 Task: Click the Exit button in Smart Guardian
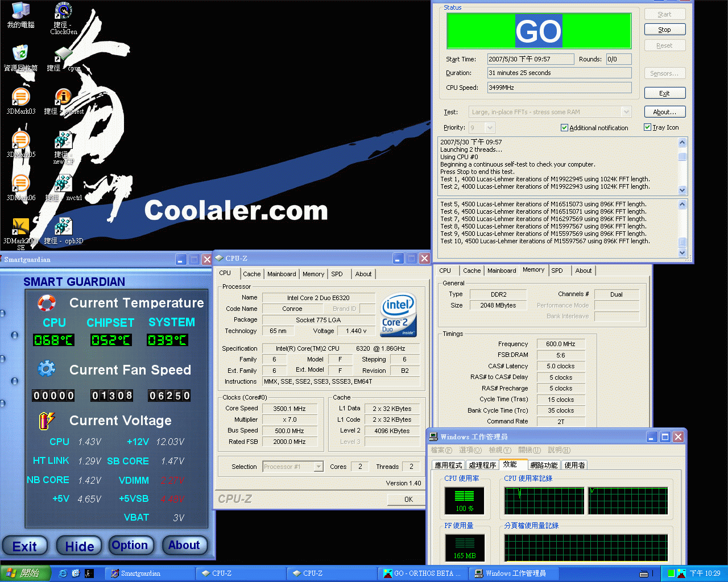pyautogui.click(x=24, y=546)
